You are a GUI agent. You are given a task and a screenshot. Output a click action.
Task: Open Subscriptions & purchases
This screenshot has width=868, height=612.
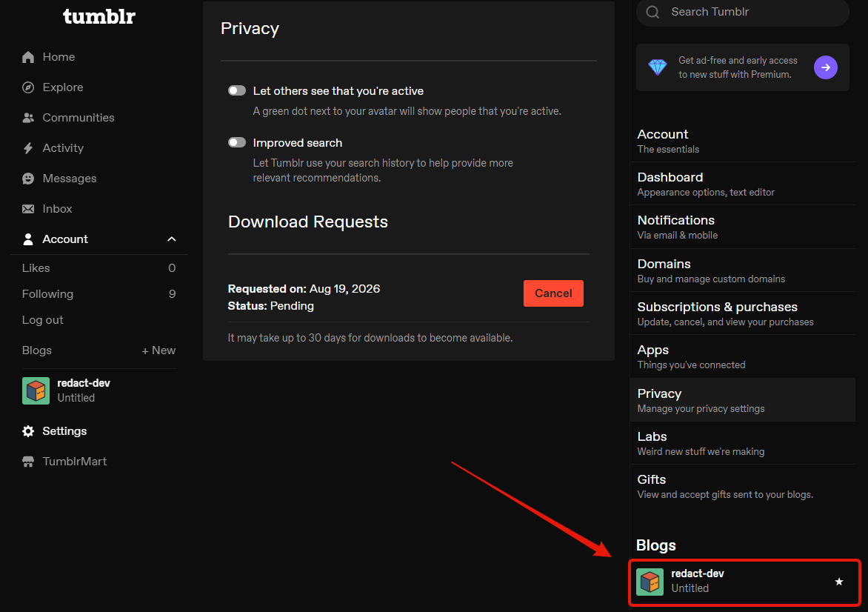tap(743, 313)
